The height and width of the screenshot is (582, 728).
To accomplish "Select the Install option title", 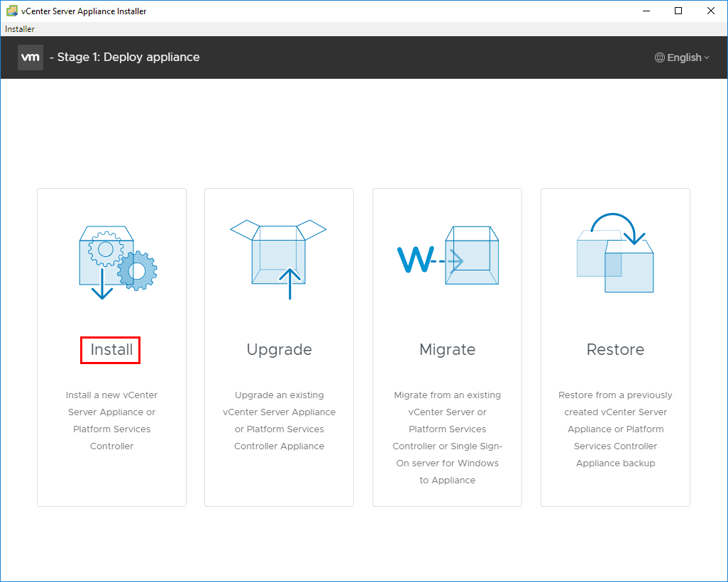I will click(111, 350).
